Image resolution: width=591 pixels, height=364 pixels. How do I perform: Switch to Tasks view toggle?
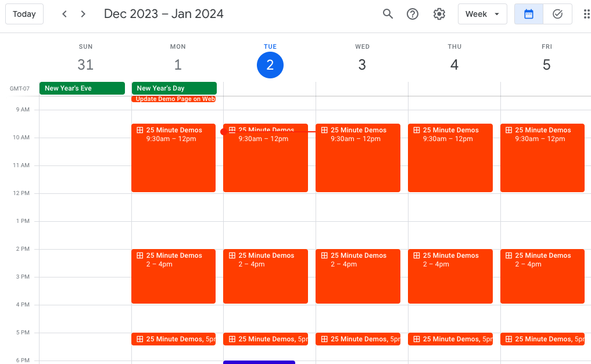tap(558, 14)
